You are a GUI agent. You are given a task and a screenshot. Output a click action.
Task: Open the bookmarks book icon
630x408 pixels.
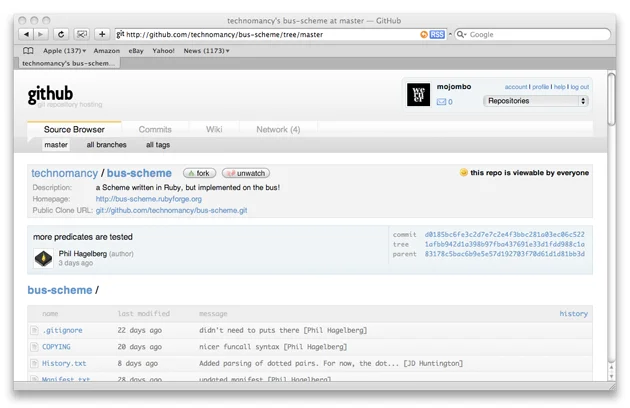tap(28, 51)
